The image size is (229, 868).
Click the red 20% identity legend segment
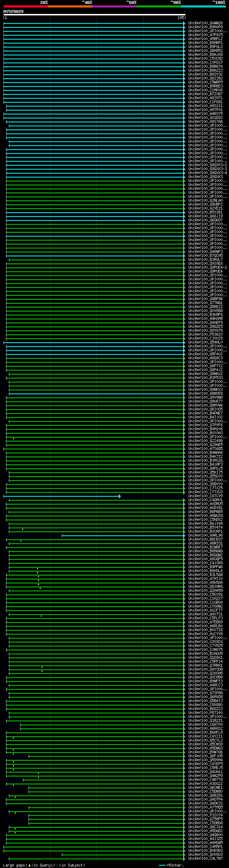click(26, 6)
